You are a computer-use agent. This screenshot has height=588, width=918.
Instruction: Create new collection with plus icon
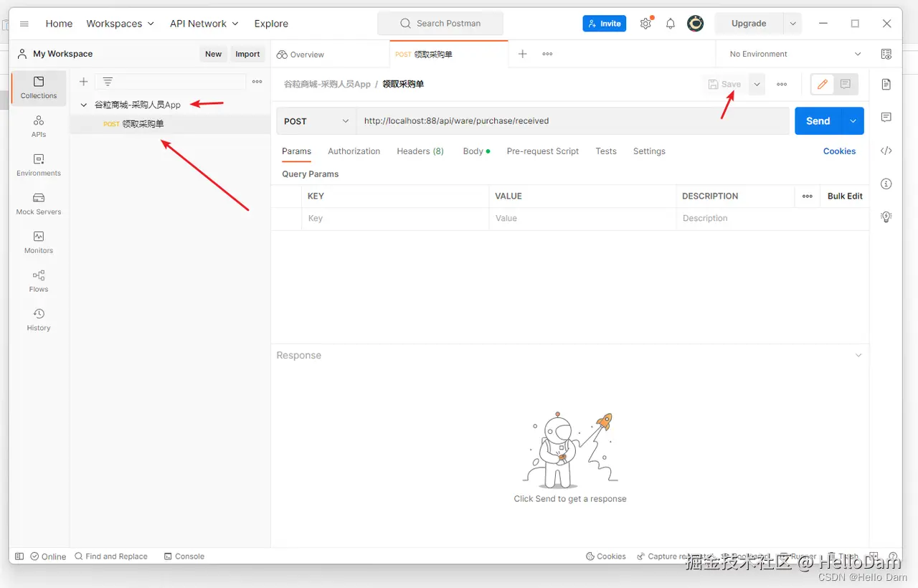click(83, 82)
